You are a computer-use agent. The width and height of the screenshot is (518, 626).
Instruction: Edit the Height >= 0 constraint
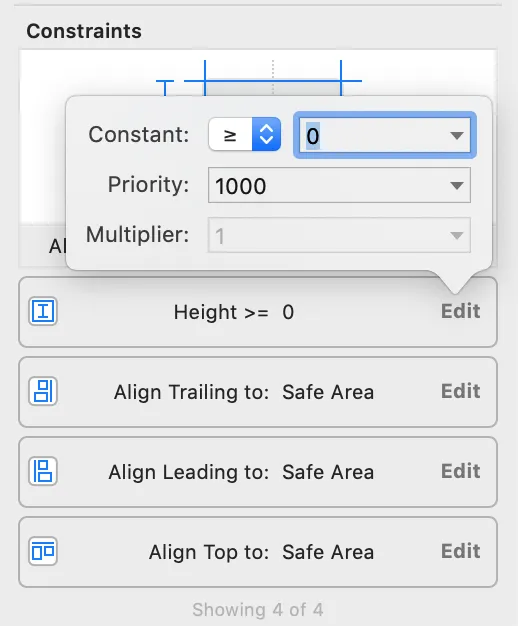pos(460,311)
